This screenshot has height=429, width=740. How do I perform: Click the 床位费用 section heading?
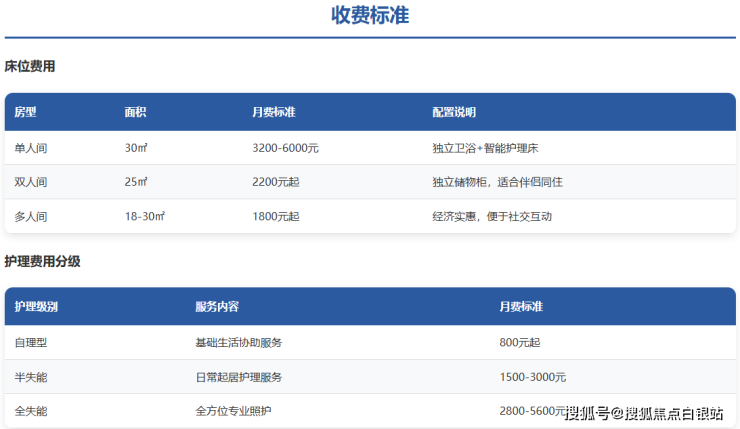30,67
